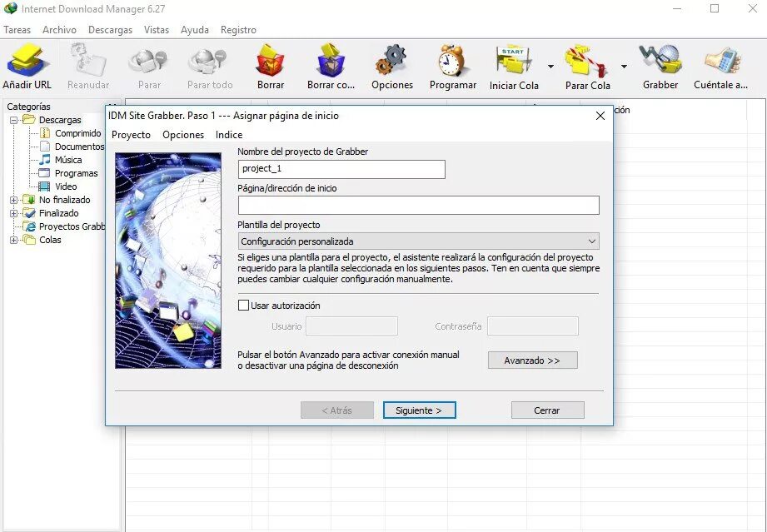Screen dimensions: 767x532
Task: Click the IDM logo in title bar
Action: tap(10, 9)
